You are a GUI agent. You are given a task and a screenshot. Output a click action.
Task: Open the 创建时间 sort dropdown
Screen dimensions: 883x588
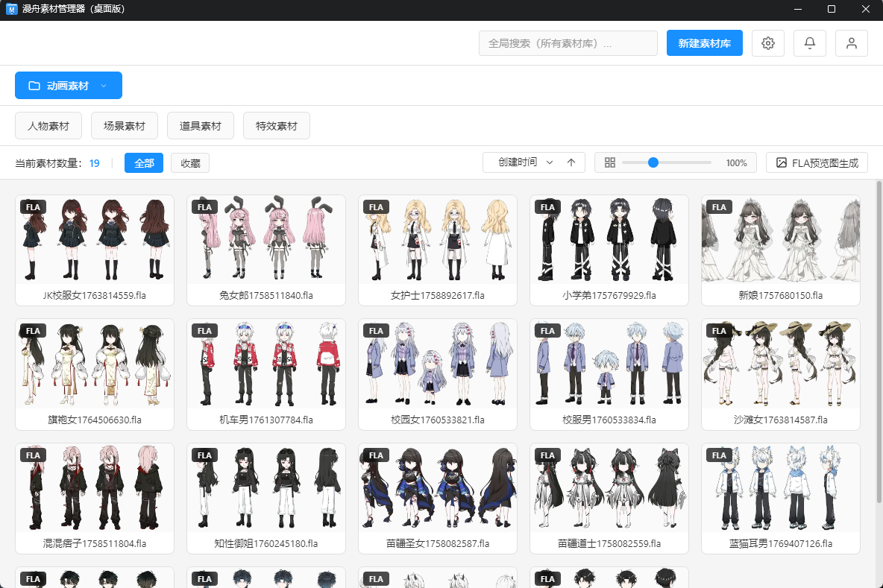click(x=525, y=162)
